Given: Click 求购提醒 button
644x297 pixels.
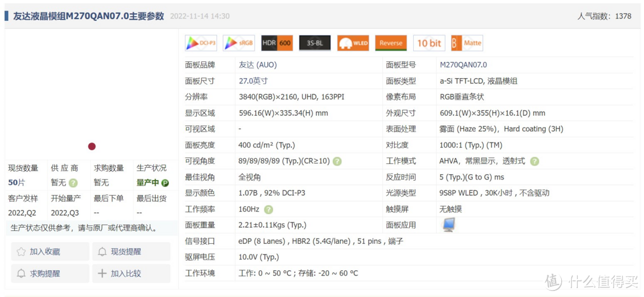Looking at the screenshot, I should click(50, 274).
